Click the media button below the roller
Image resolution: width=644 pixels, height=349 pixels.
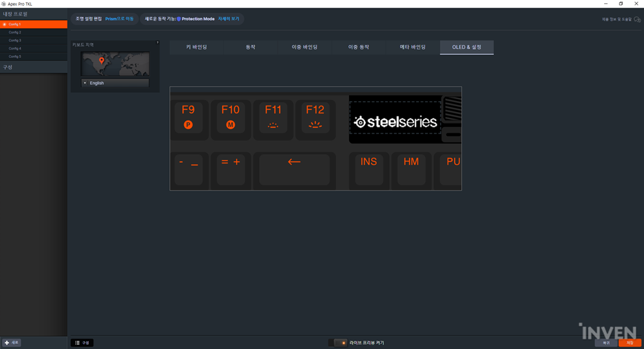453,135
